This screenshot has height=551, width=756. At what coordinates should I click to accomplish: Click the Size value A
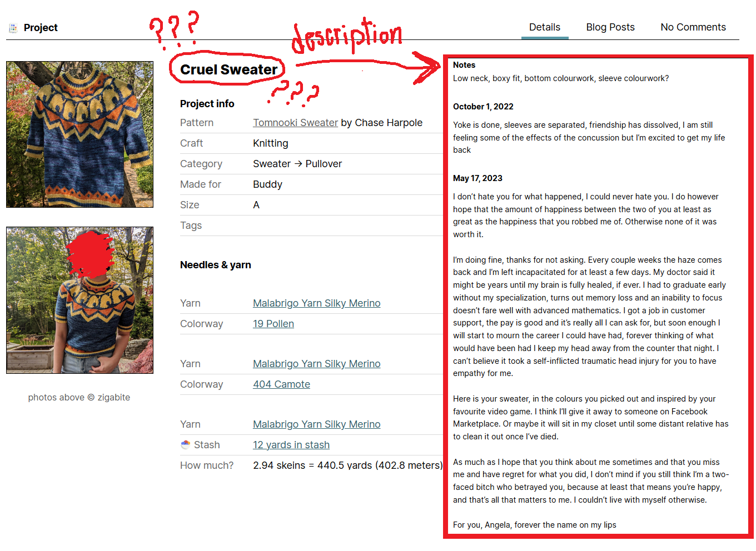(256, 205)
